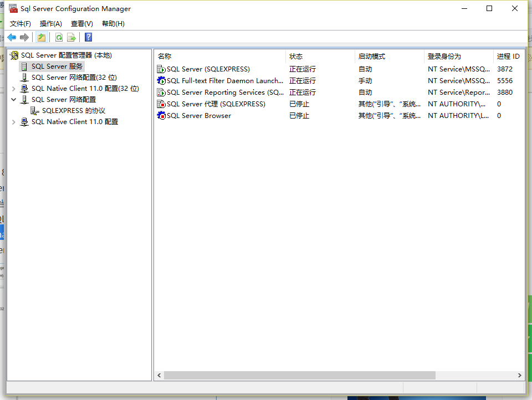The width and height of the screenshot is (532, 400).
Task: Minimize the Configuration Manager window
Action: tap(464, 8)
